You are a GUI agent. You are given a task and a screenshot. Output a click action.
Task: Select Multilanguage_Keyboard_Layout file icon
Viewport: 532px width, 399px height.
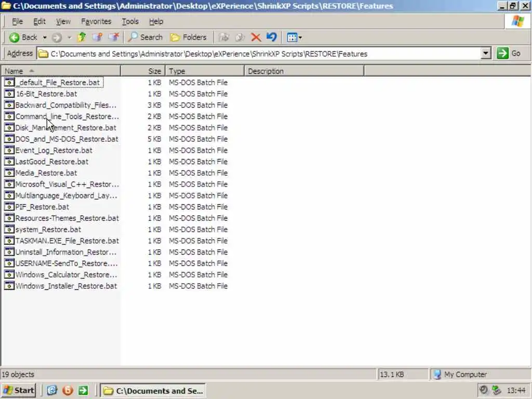9,195
